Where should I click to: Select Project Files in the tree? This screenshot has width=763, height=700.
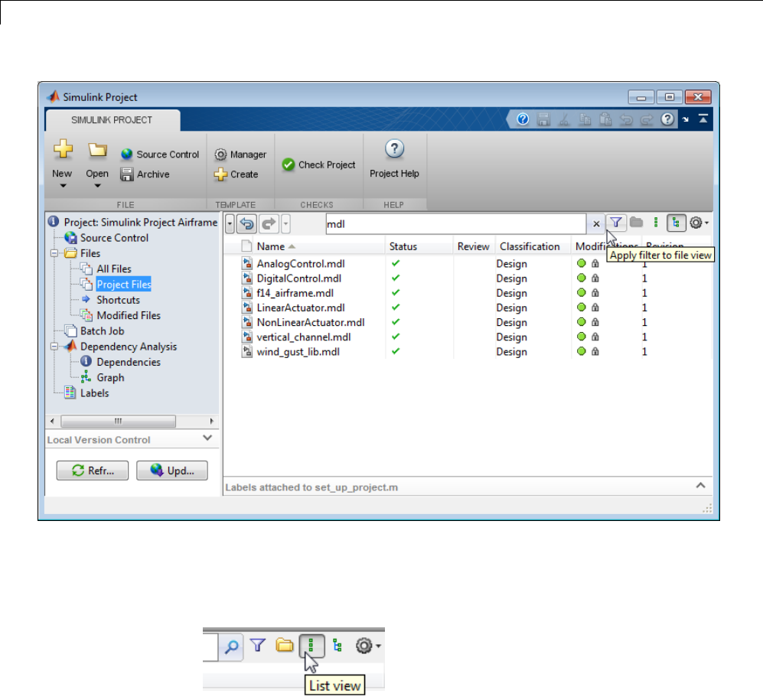(x=124, y=285)
